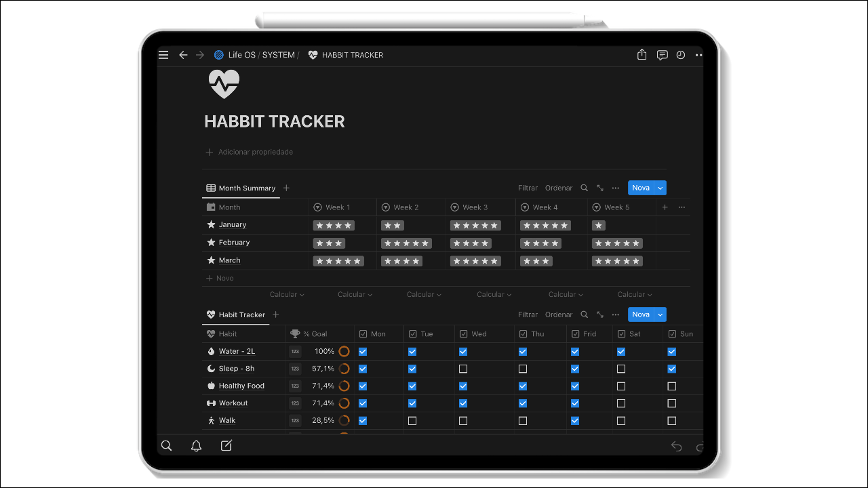Screen dimensions: 868x488
Task: Open Calcular dropdown under Week 3
Action: [x=494, y=294]
